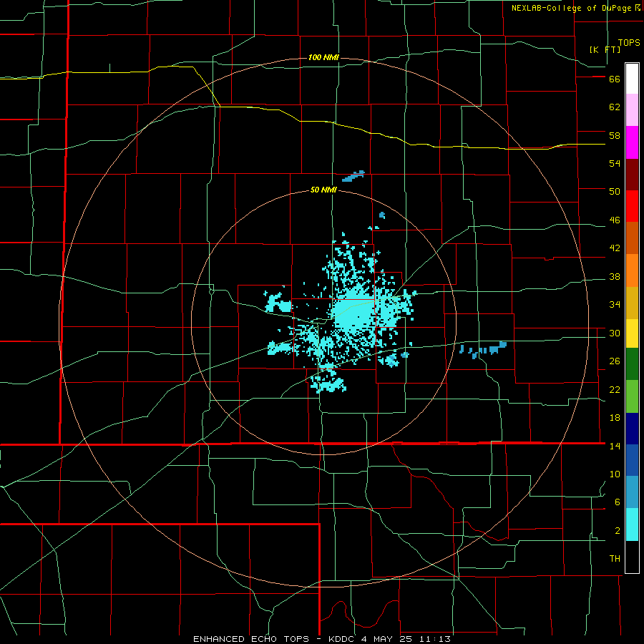Image resolution: width=644 pixels, height=644 pixels.
Task: Click the legend value 30
Action: [615, 333]
